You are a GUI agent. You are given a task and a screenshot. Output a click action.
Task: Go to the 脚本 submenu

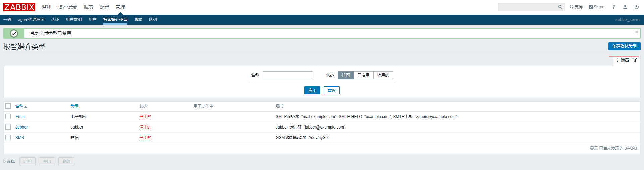pyautogui.click(x=138, y=20)
